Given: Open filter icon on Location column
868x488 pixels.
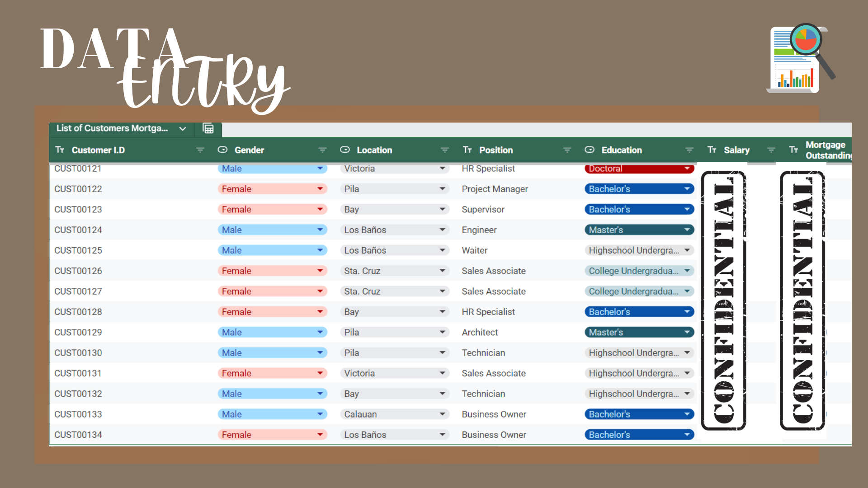Looking at the screenshot, I should click(445, 150).
